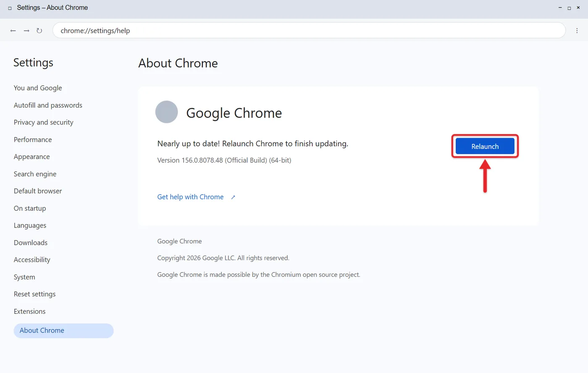
Task: Maximize the Chrome window
Action: point(569,8)
